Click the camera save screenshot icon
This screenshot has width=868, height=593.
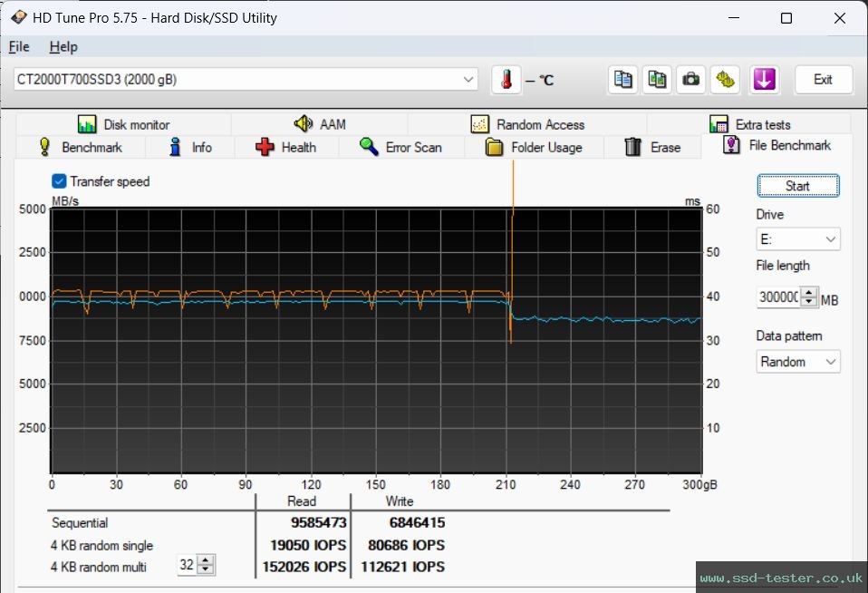pos(690,80)
